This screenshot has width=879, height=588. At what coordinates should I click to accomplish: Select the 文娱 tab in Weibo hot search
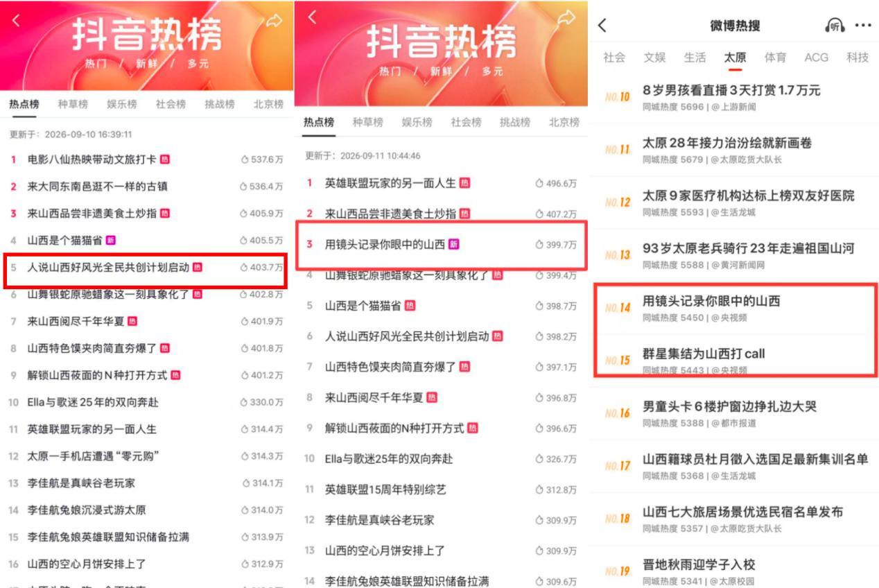pyautogui.click(x=654, y=58)
